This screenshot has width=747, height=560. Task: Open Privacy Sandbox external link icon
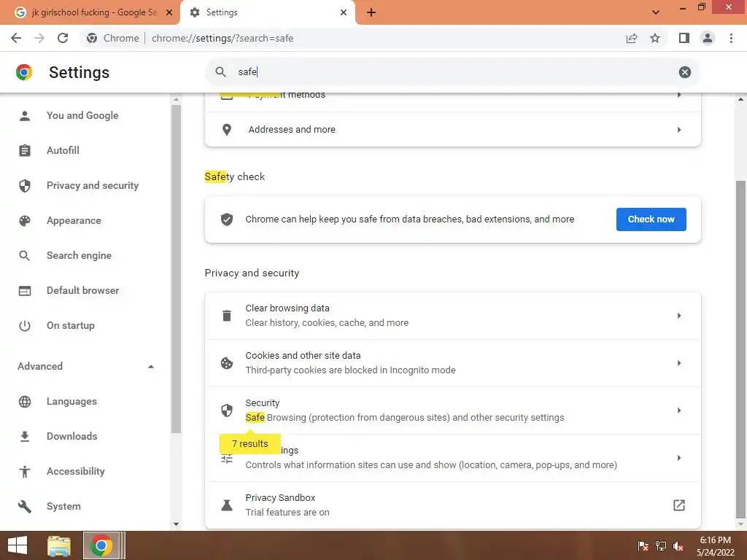click(x=679, y=505)
